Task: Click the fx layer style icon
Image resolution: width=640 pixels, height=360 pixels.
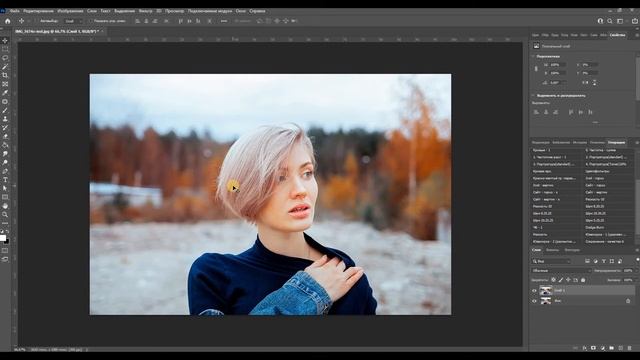Action: (584, 348)
